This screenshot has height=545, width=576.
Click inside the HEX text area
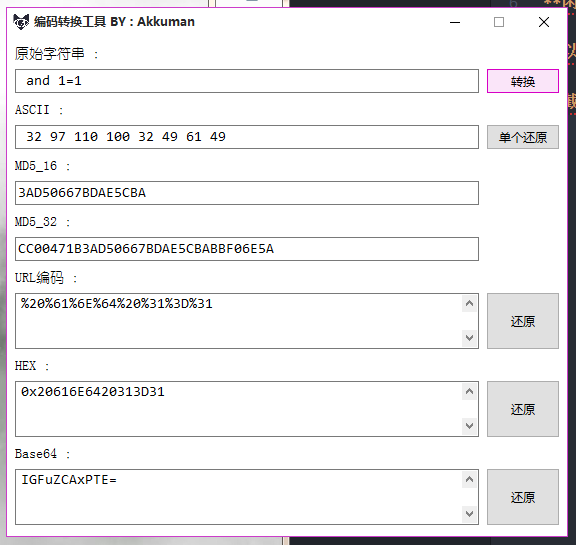tap(239, 409)
